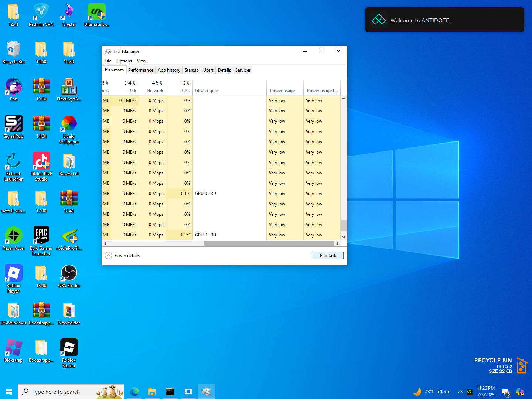Click the SignalRgb desktop shortcut

click(x=14, y=124)
